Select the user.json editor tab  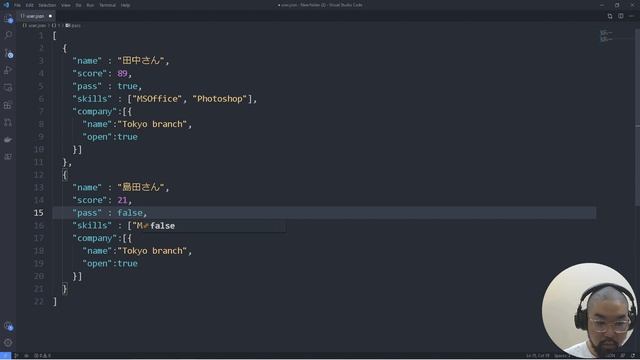(36, 16)
